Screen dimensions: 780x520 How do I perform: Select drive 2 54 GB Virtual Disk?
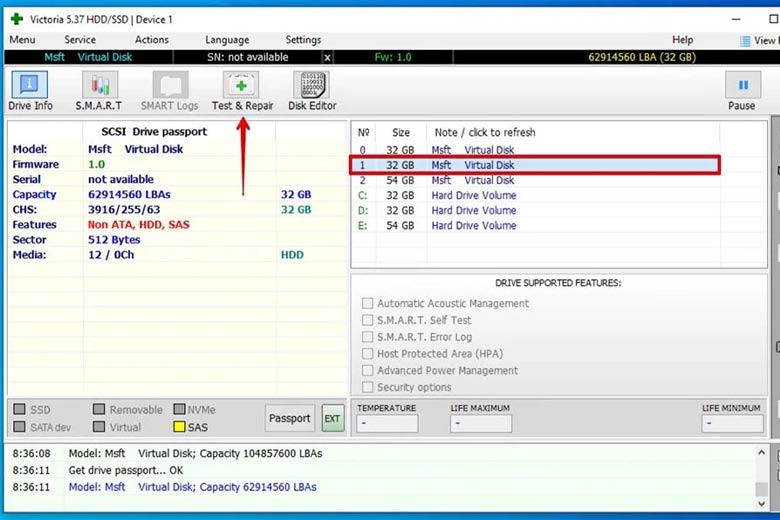(x=535, y=180)
